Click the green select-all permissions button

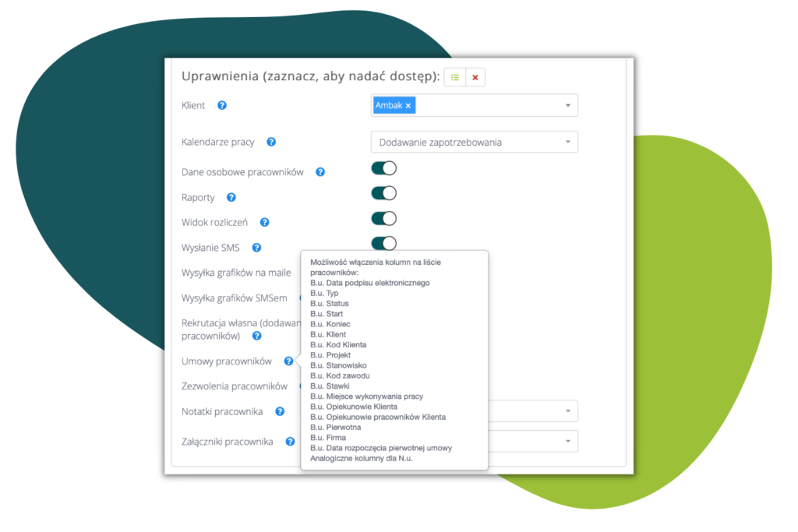click(455, 77)
